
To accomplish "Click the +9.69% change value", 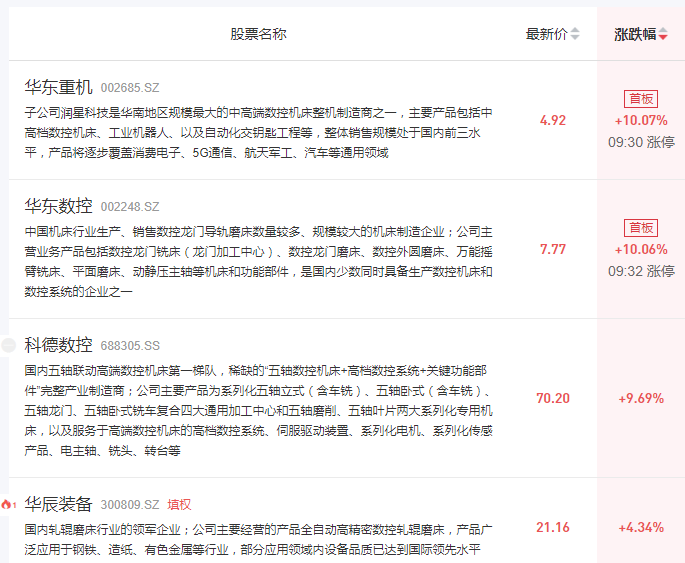I will (641, 398).
